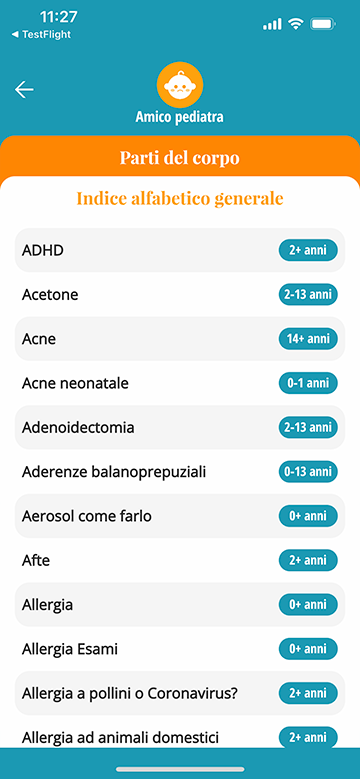Open the ADHD entry

click(x=180, y=250)
